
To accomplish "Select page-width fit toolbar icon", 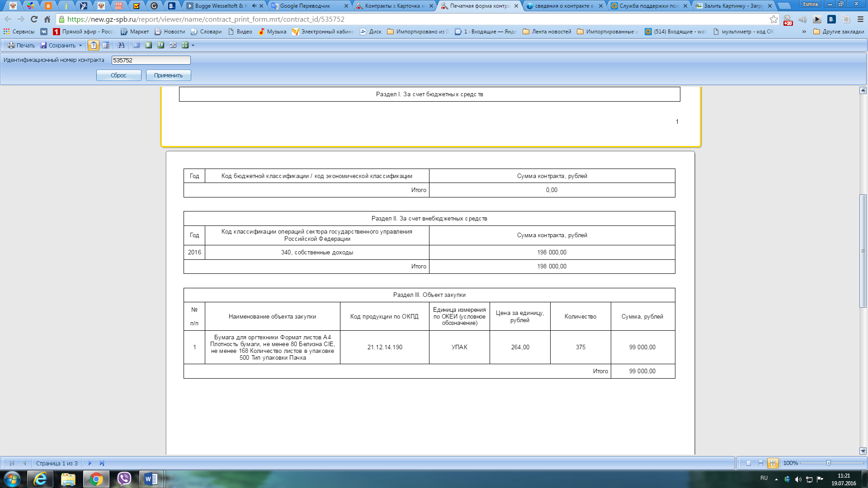I will (x=173, y=45).
